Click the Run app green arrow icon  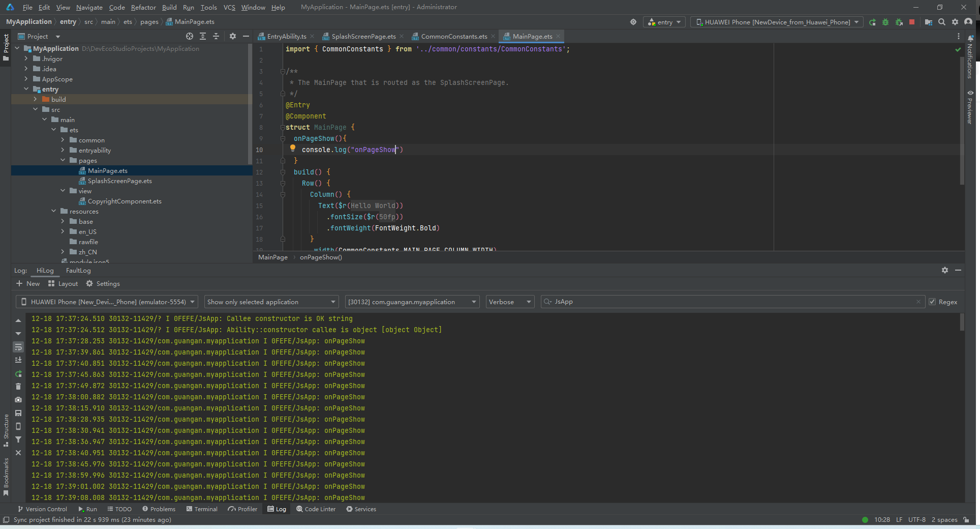[872, 22]
